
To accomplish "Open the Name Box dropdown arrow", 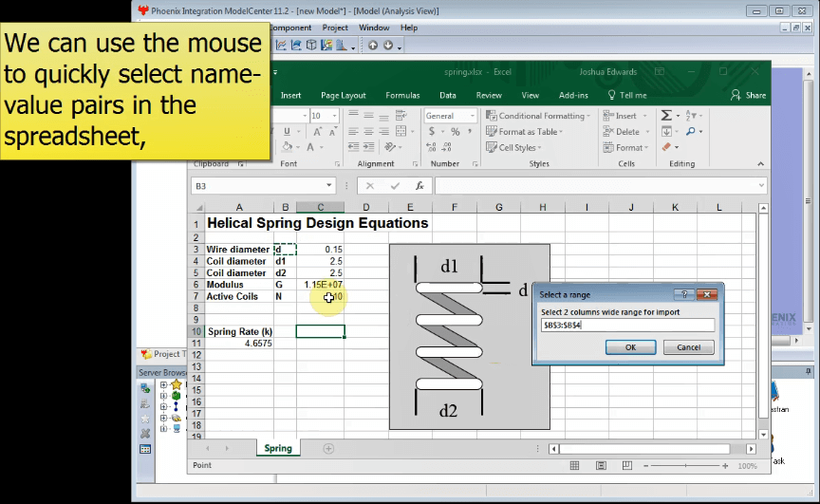I will click(329, 186).
